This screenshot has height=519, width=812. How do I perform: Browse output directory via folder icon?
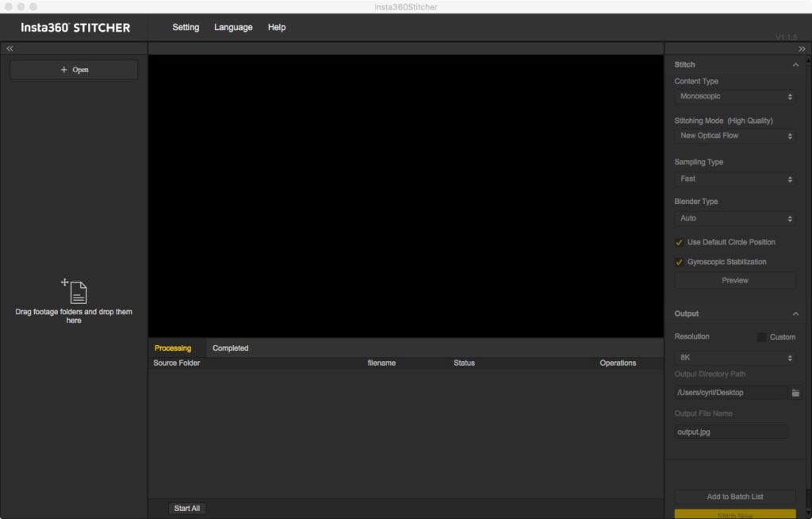[x=795, y=393]
